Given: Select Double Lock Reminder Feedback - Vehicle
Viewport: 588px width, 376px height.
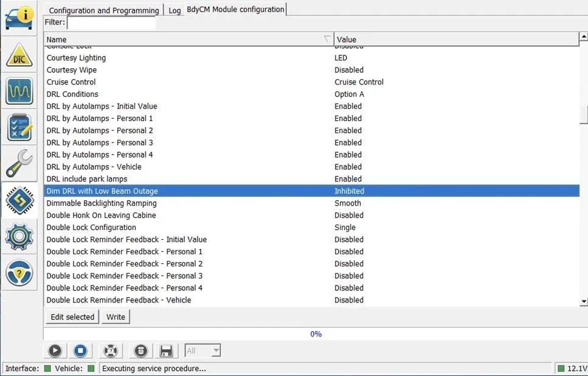Looking at the screenshot, I should [311, 300].
